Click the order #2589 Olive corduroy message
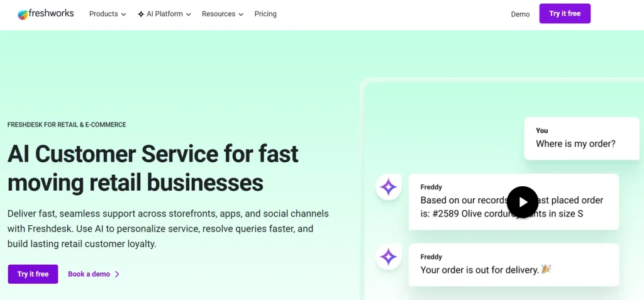Viewport: 644px width, 300px height. (x=514, y=202)
